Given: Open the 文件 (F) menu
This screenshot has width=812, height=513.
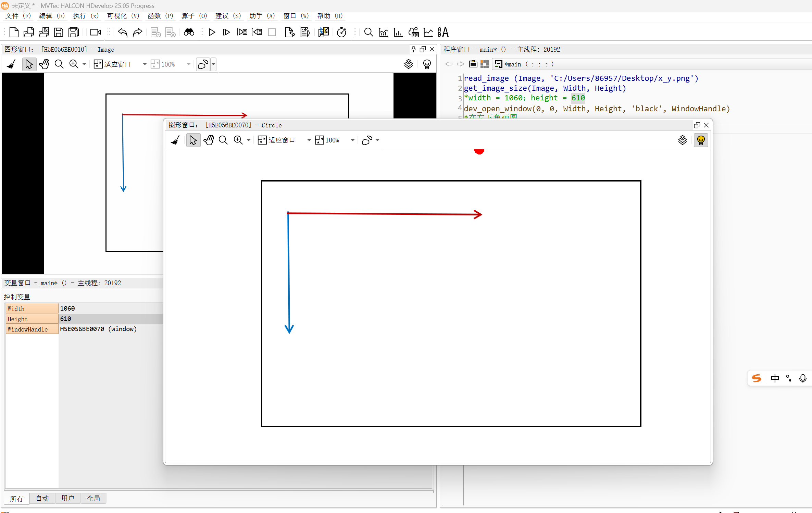Looking at the screenshot, I should 18,16.
